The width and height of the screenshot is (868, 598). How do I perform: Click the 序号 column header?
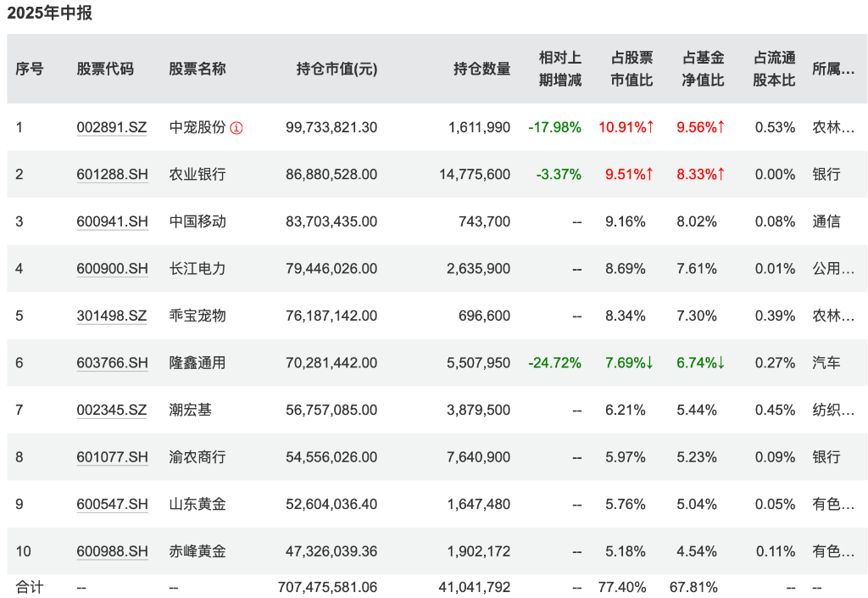pyautogui.click(x=30, y=69)
